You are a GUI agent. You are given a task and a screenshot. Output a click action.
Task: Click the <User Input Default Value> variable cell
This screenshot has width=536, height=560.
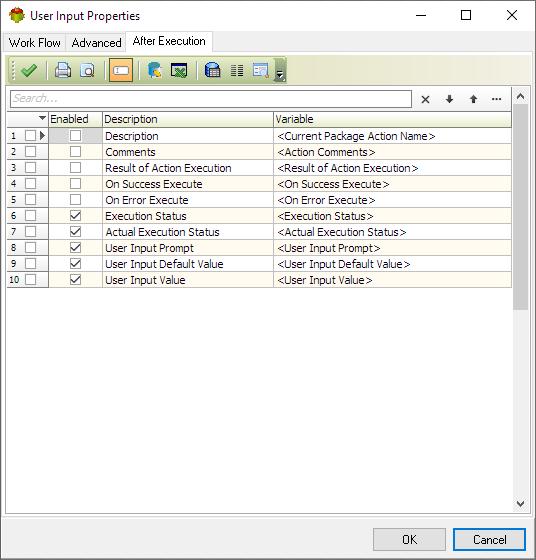[392, 264]
